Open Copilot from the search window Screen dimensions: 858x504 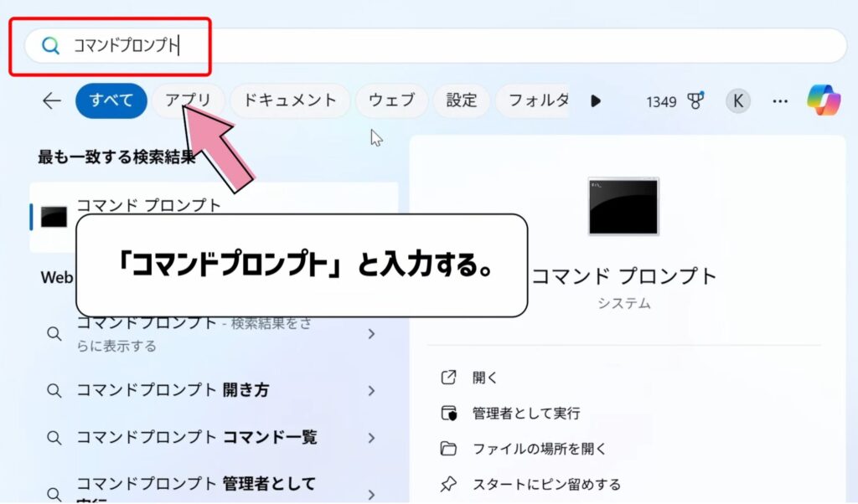[826, 100]
